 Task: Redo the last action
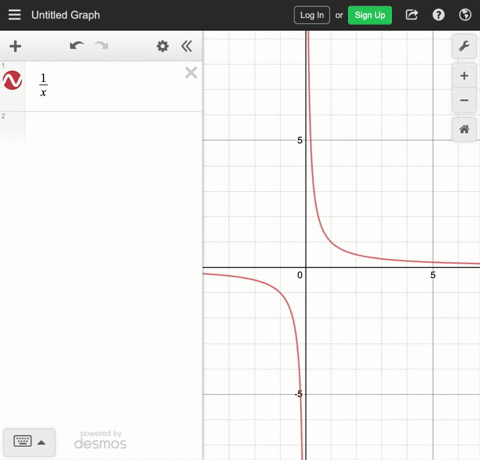pyautogui.click(x=101, y=46)
